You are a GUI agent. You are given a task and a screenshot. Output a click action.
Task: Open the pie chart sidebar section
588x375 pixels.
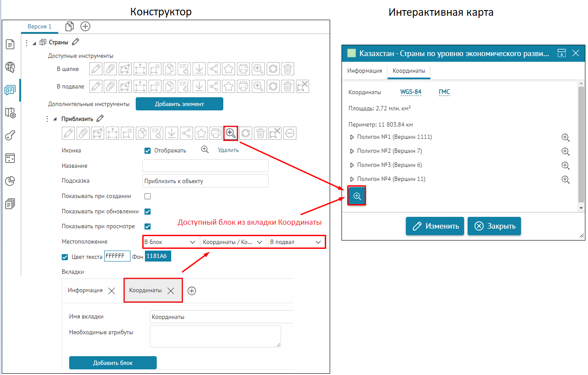pyautogui.click(x=10, y=181)
